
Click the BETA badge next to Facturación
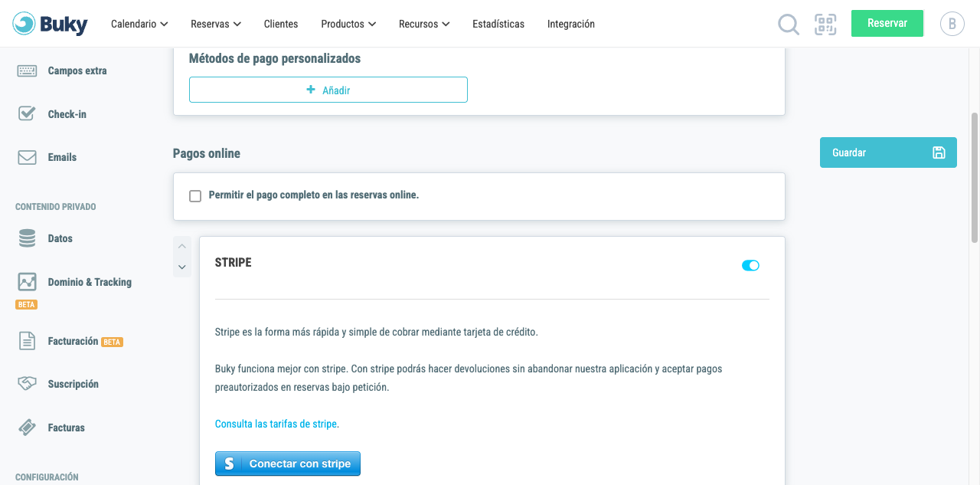[113, 342]
